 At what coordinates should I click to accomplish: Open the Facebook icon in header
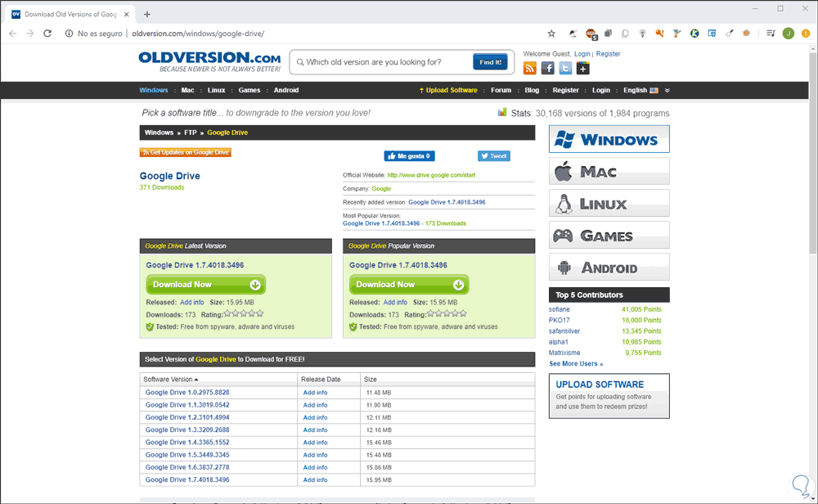coord(547,69)
